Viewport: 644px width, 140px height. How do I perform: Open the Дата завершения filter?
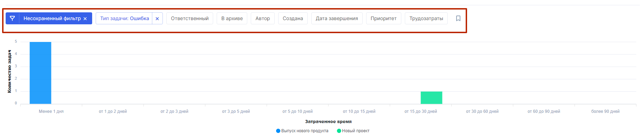pos(337,18)
